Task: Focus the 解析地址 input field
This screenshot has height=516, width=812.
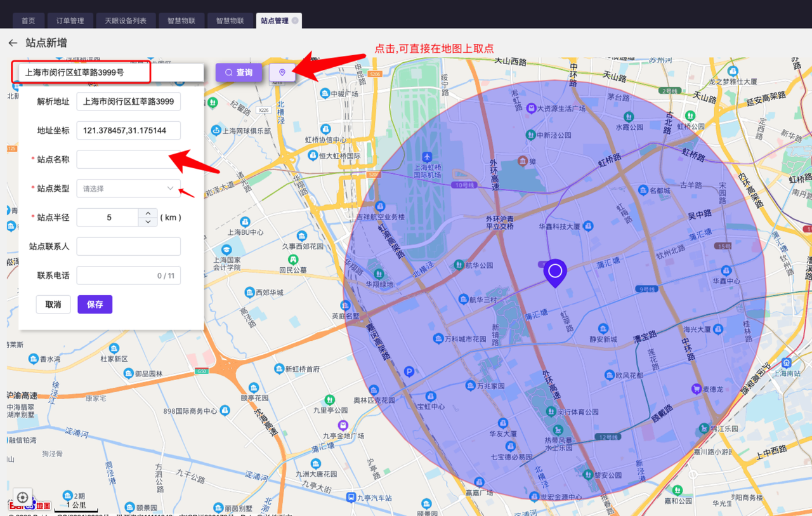Action: coord(129,102)
